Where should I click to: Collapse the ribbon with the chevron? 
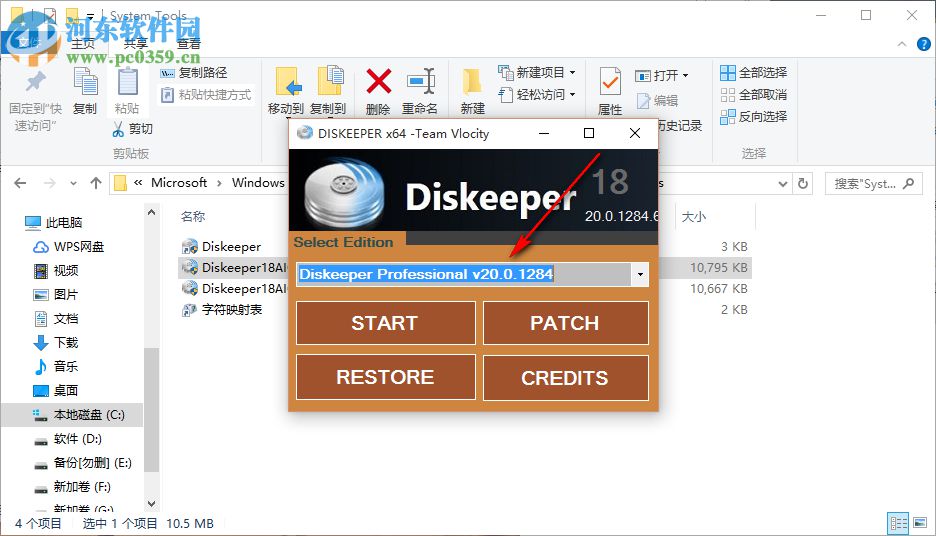coord(902,44)
